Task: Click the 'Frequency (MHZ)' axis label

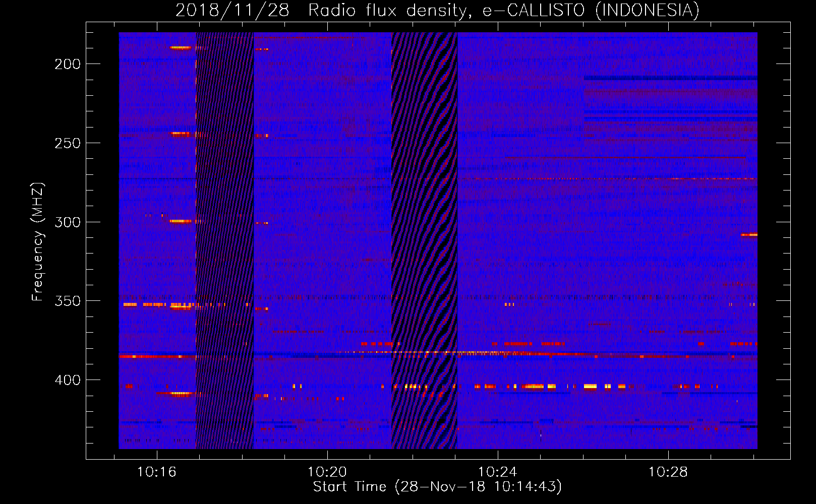Action: pyautogui.click(x=37, y=242)
